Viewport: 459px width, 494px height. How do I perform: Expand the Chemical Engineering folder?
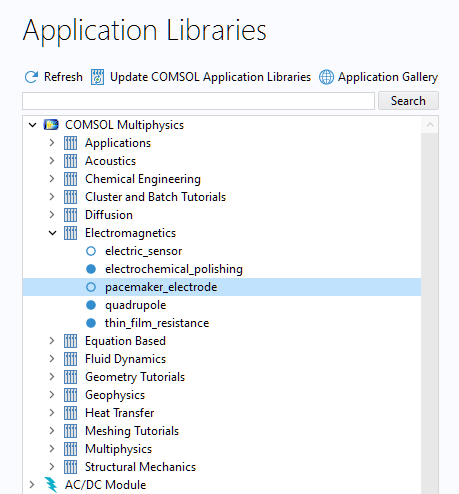pyautogui.click(x=52, y=179)
